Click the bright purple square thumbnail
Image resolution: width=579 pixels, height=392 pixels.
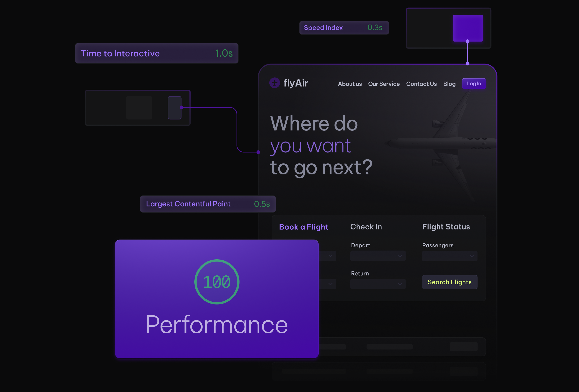pos(468,28)
